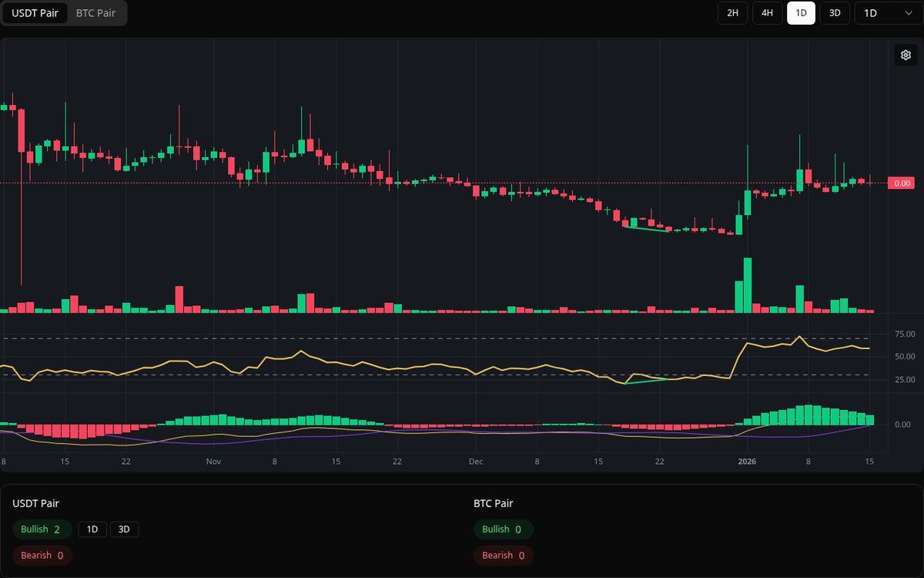Enable the 1D signal filter

pyautogui.click(x=92, y=529)
